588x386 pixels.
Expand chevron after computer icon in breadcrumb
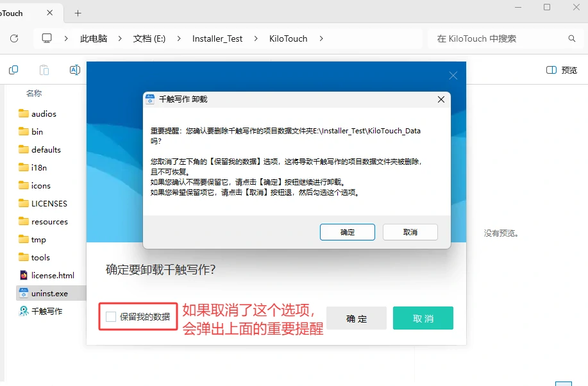[x=66, y=38]
